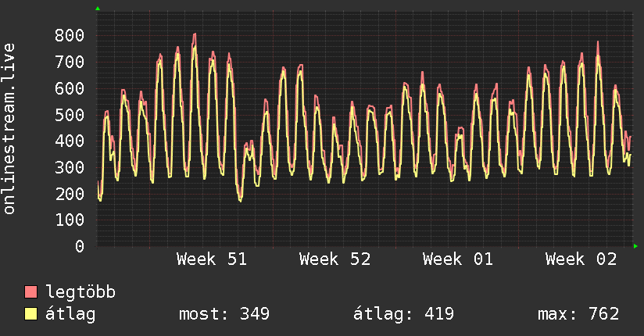This screenshot has width=644, height=336.
Task: Click the Week 02 axis label
Action: pos(581,259)
